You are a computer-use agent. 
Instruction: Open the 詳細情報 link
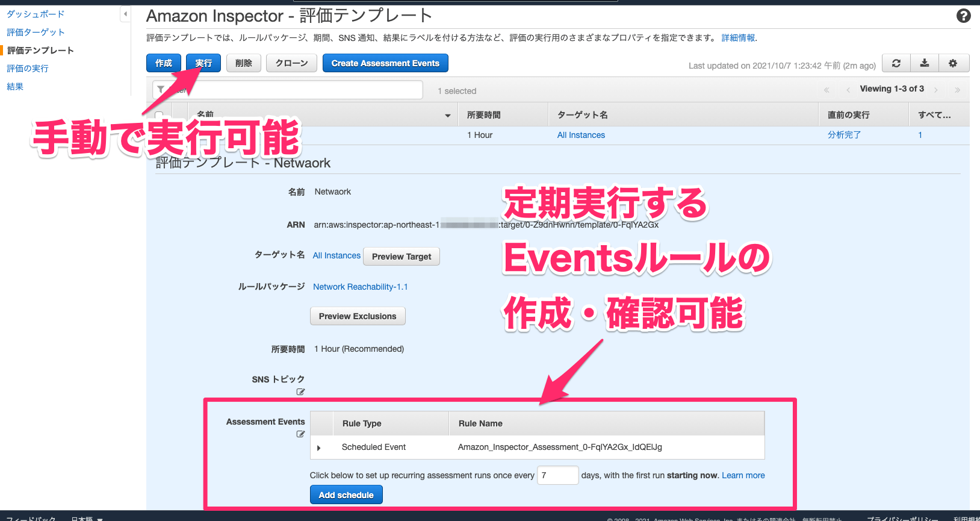click(x=739, y=38)
